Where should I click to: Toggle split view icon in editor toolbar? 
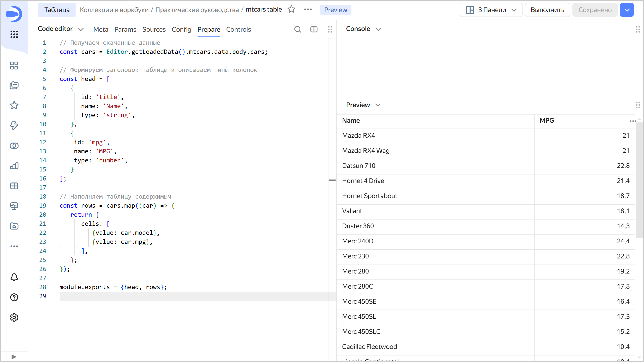click(x=314, y=29)
